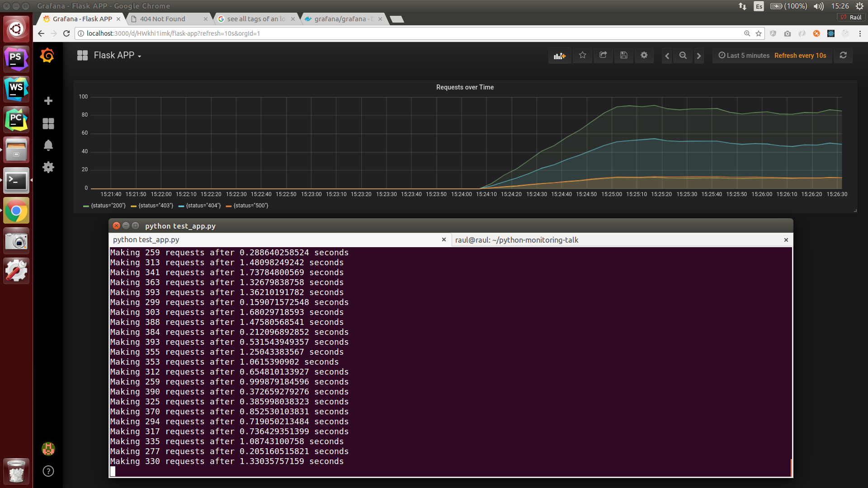Click the navigate back arrow icon

41,33
